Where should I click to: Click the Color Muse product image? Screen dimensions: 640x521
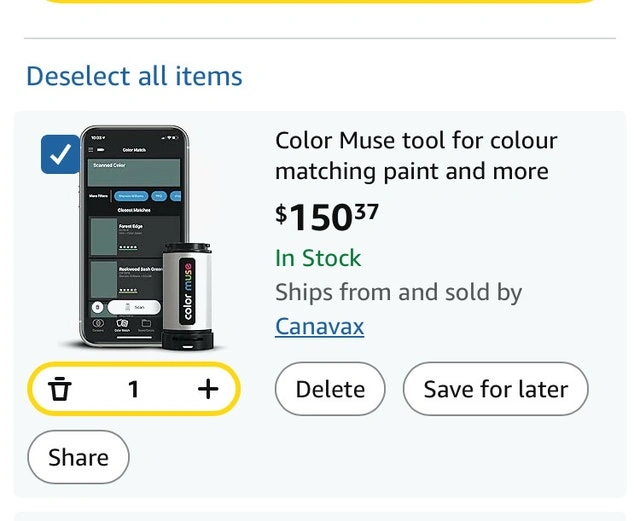(x=135, y=238)
